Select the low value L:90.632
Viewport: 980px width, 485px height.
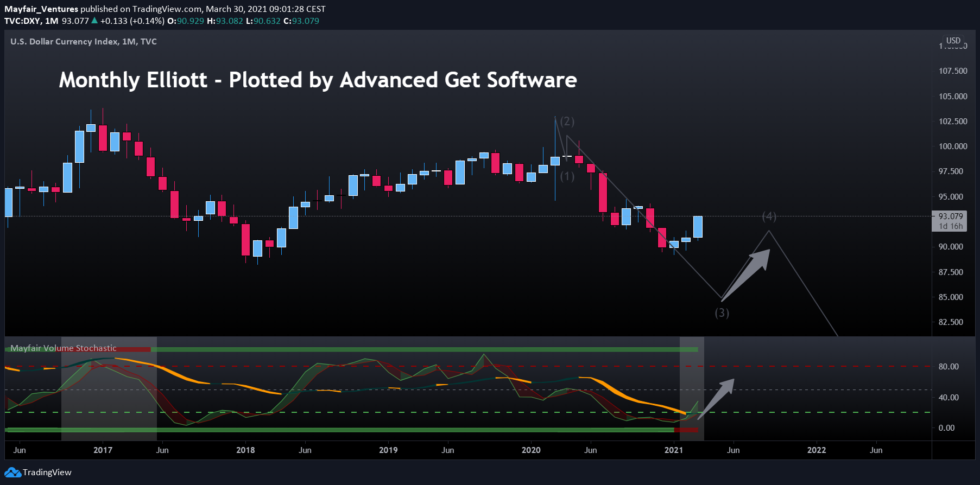coord(263,21)
